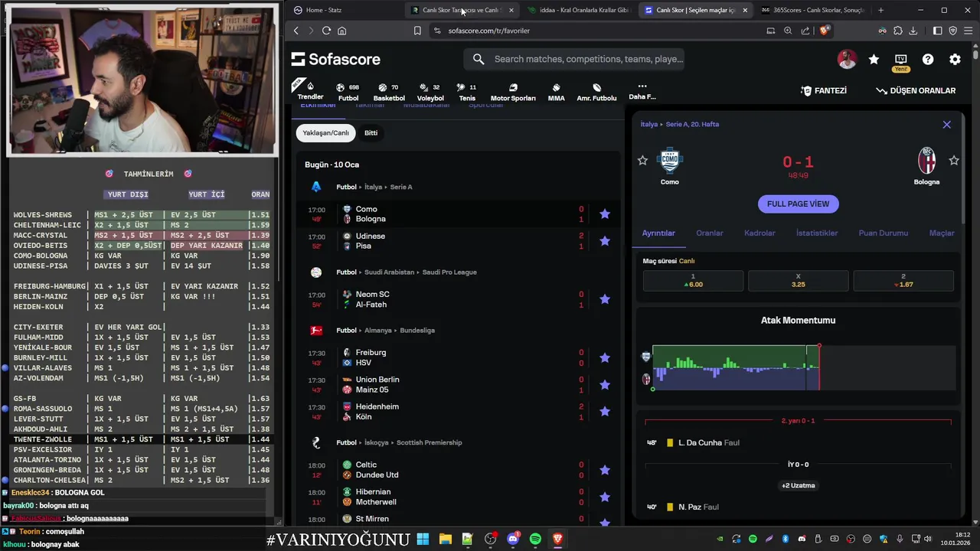Open the Saudi Pro League header link
The height and width of the screenshot is (551, 980).
[449, 272]
